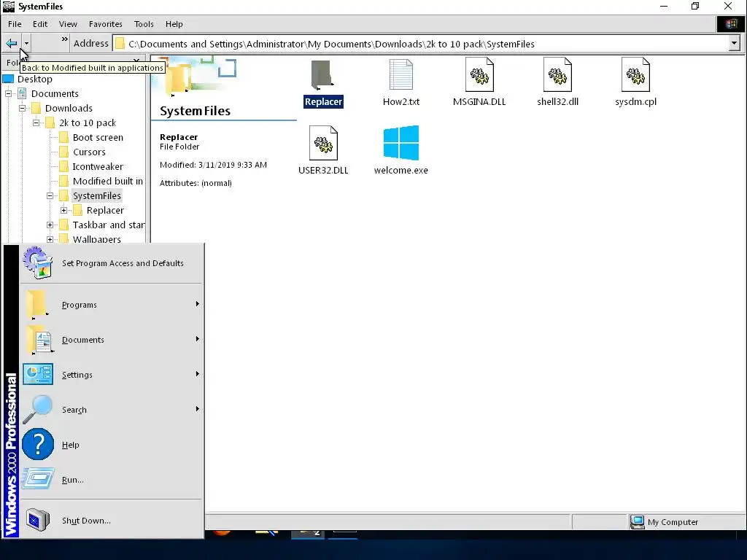Open Search submenu in Start menu

tap(112, 410)
